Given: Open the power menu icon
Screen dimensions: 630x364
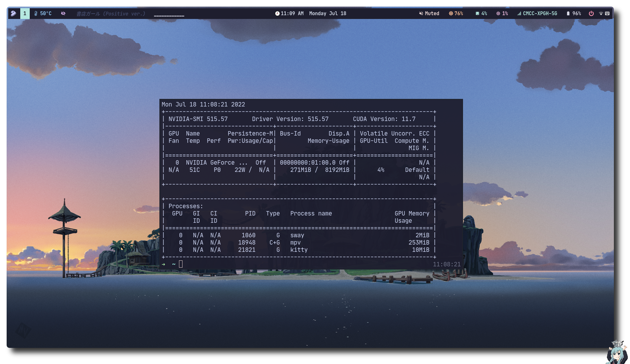Looking at the screenshot, I should pos(591,13).
